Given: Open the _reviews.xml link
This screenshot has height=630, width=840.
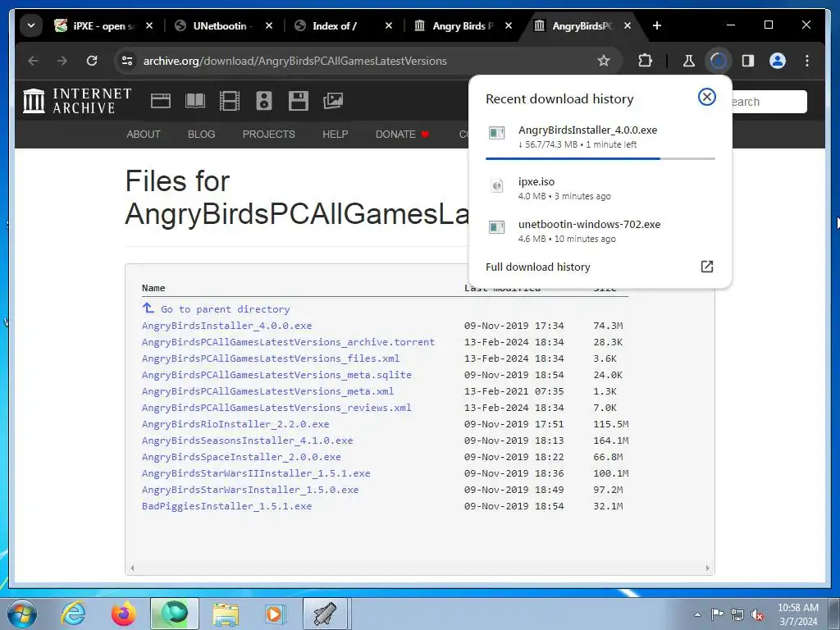Looking at the screenshot, I should point(276,408).
